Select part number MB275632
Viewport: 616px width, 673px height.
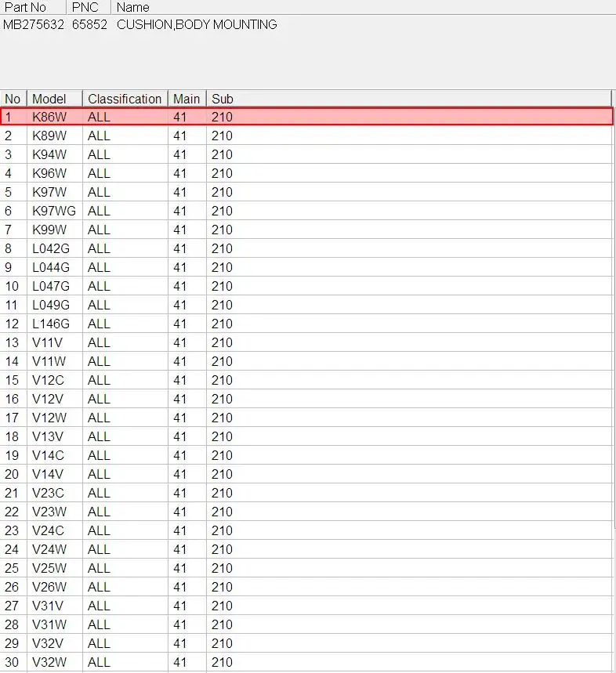click(x=34, y=24)
